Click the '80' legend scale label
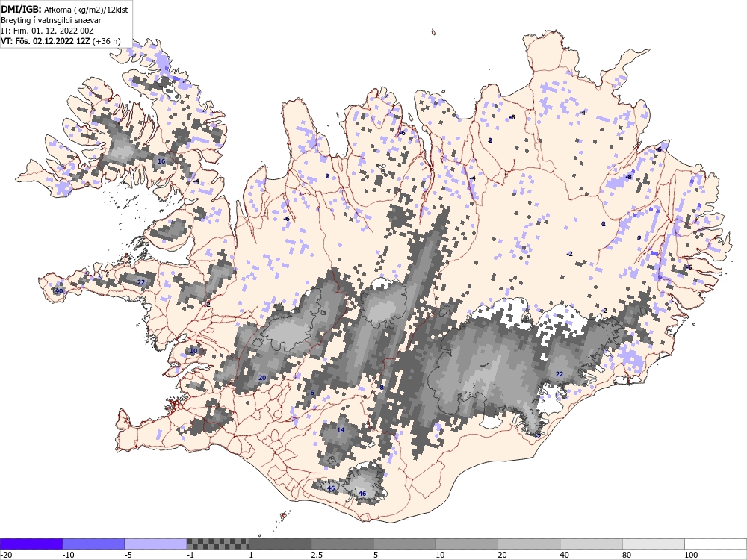This screenshot has height=560, width=747. click(627, 555)
